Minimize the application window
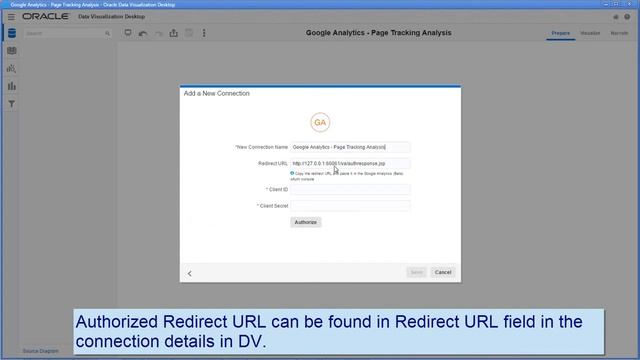This screenshot has height=360, width=640. pyautogui.click(x=606, y=4)
